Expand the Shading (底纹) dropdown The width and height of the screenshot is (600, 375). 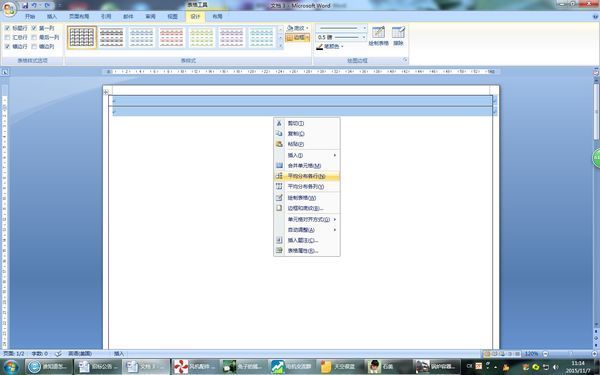click(x=297, y=28)
